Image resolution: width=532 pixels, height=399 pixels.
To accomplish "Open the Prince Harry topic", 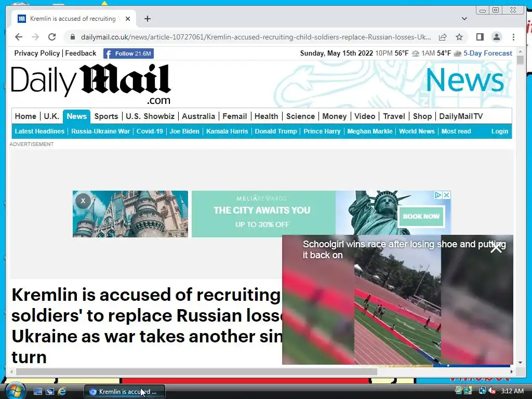I will tap(322, 131).
